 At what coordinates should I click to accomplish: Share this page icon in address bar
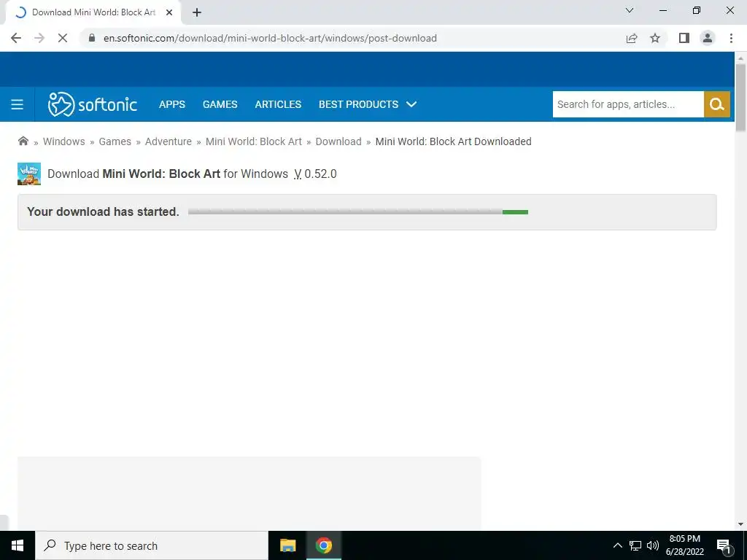[x=632, y=38]
